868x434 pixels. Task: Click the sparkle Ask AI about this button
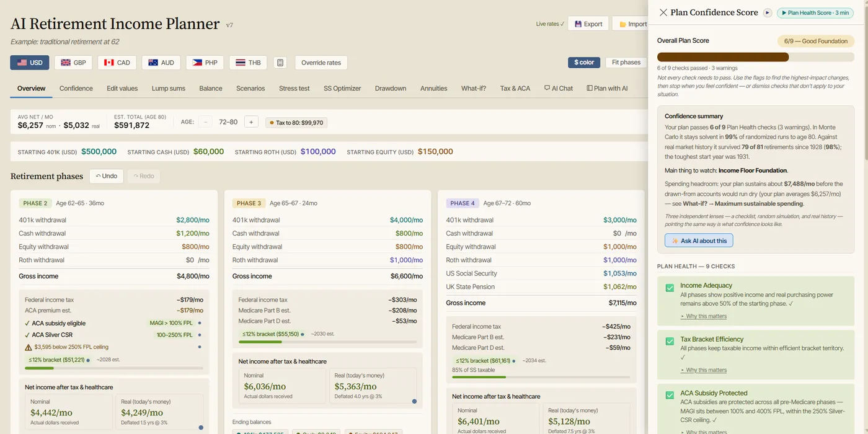coord(699,241)
